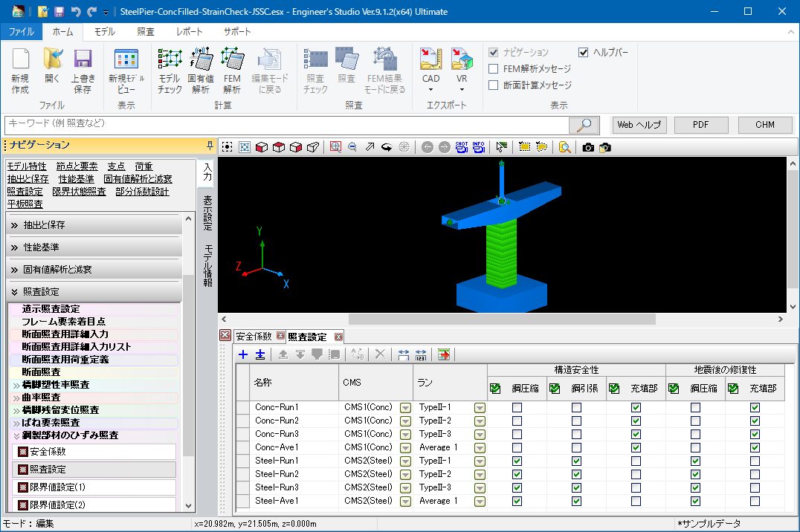Click the zoom-in magnifier in view toolbar

(x=335, y=147)
